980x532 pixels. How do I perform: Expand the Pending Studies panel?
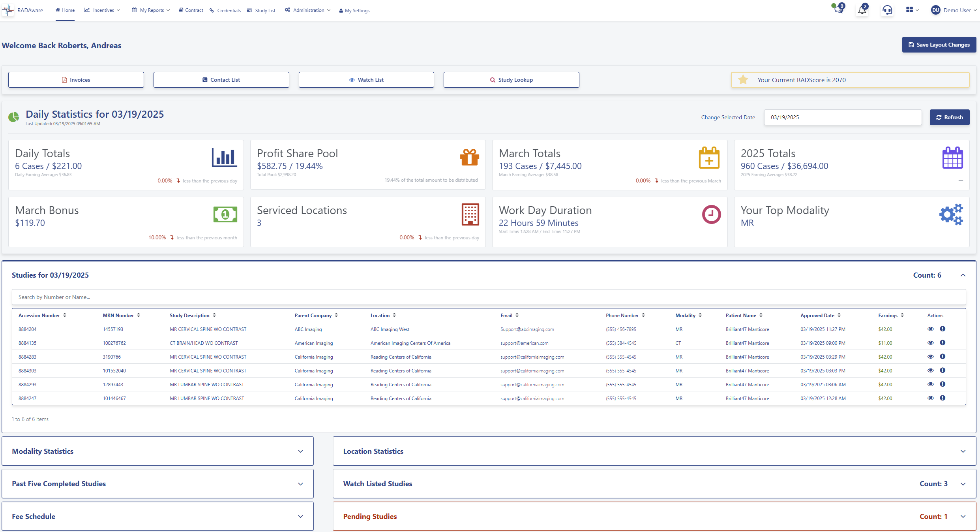pyautogui.click(x=963, y=516)
